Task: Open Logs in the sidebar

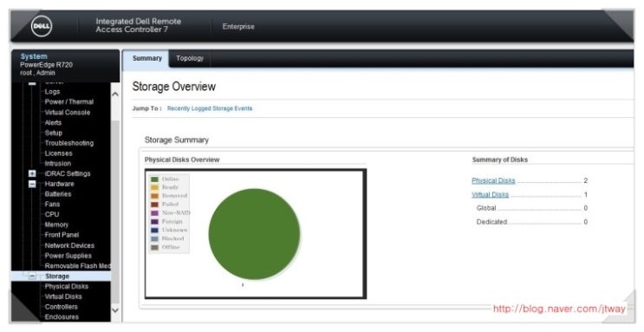Action: [52, 92]
